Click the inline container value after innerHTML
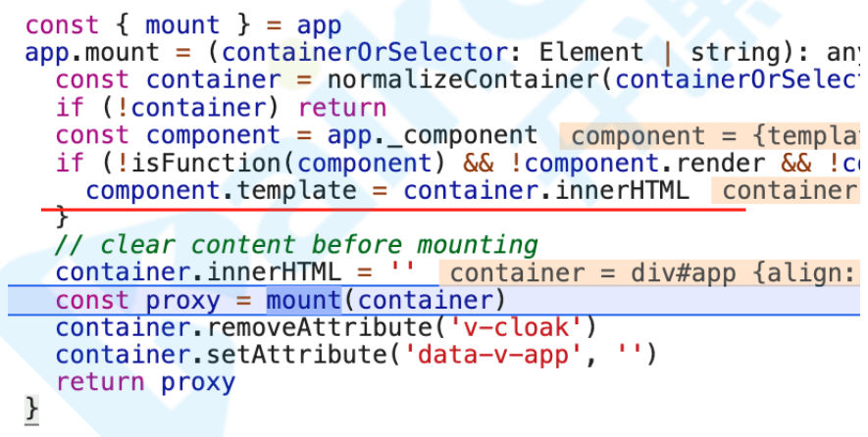 (x=790, y=191)
